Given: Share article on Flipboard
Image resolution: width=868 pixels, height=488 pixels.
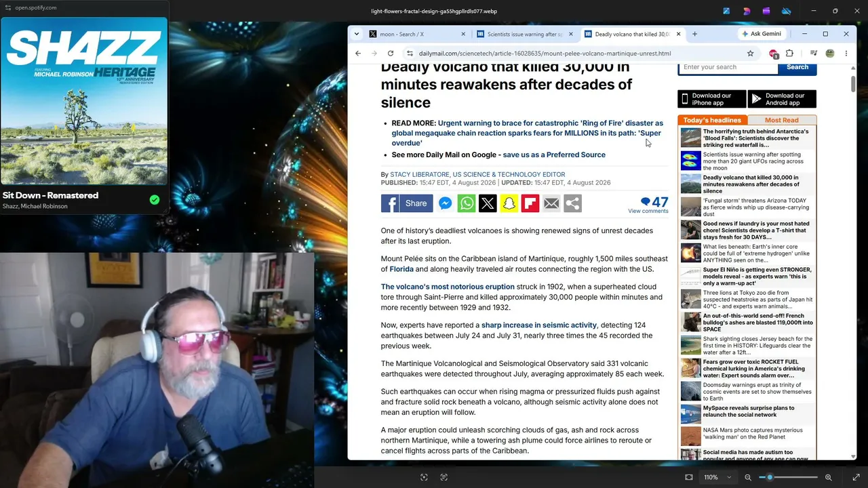Looking at the screenshot, I should pyautogui.click(x=530, y=203).
